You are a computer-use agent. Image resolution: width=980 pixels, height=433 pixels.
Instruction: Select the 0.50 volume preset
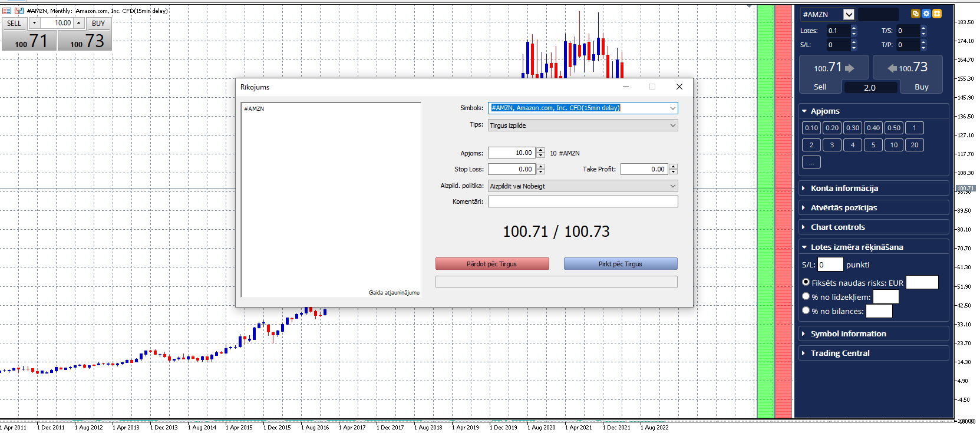[894, 128]
